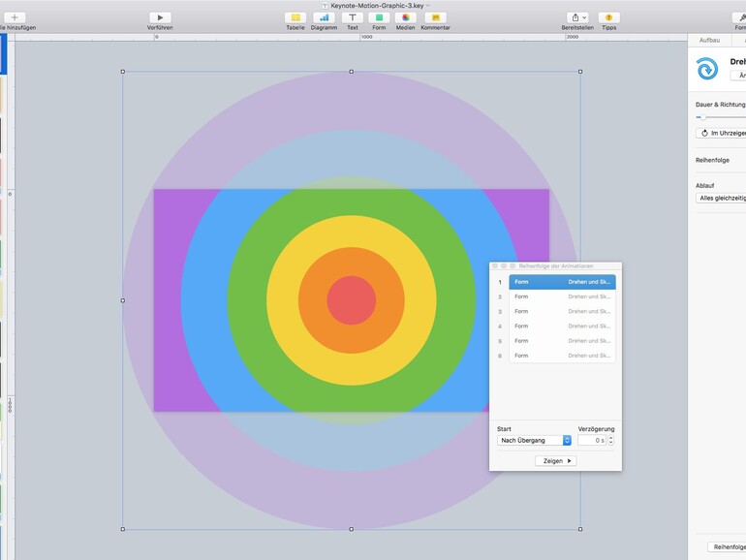Switch to the Aufbau tab
The image size is (746, 560).
tap(709, 40)
